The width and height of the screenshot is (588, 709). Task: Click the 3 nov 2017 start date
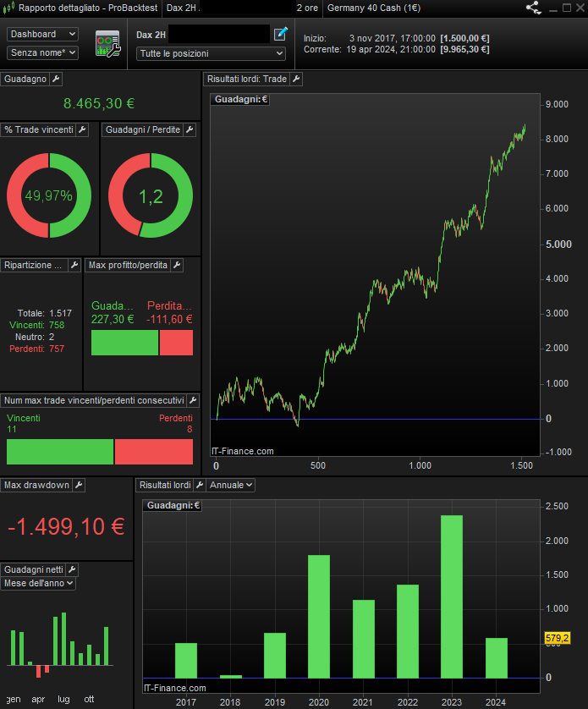[x=393, y=38]
